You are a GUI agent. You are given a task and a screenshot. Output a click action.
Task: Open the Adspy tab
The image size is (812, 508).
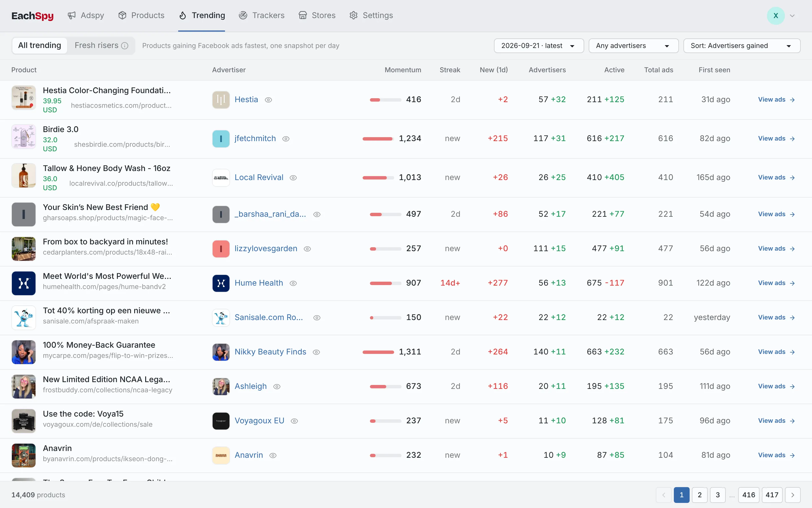point(85,16)
